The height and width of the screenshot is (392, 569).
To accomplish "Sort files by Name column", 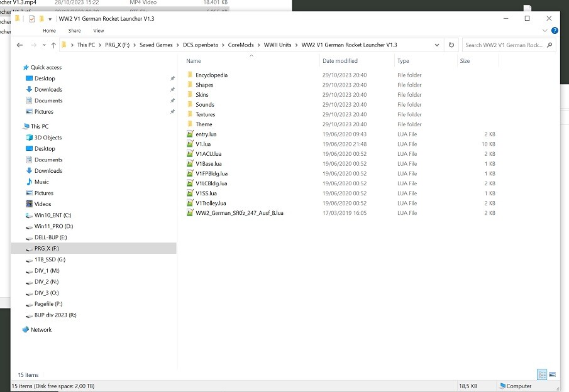I will [x=194, y=61].
